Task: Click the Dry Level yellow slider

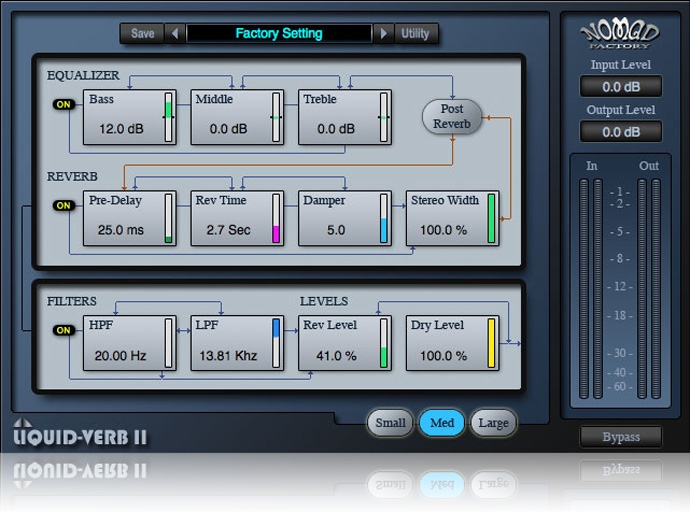Action: [492, 343]
